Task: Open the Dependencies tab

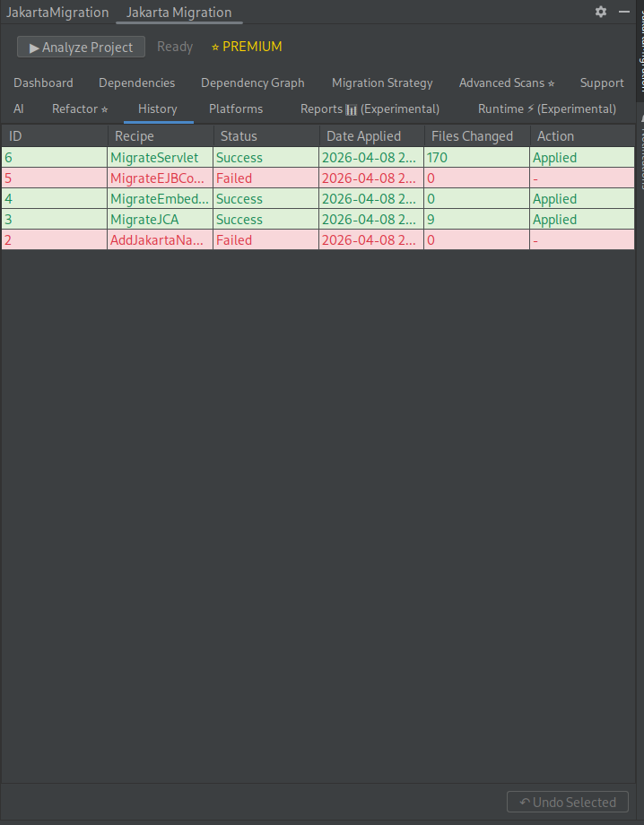Action: (x=137, y=82)
